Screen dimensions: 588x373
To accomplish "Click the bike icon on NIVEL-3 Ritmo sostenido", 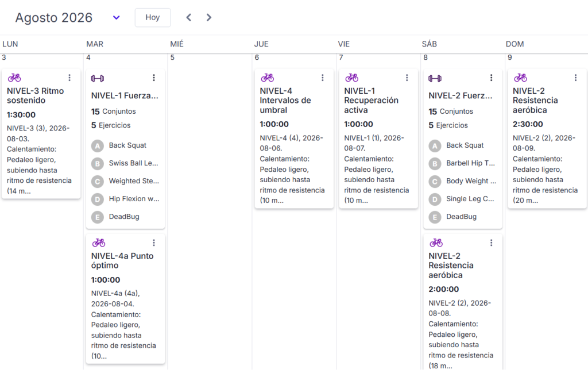I will (14, 78).
